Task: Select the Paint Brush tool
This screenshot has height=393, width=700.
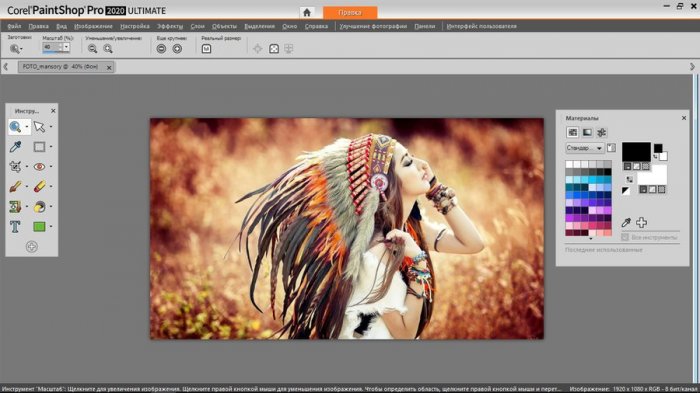Action: [x=15, y=186]
